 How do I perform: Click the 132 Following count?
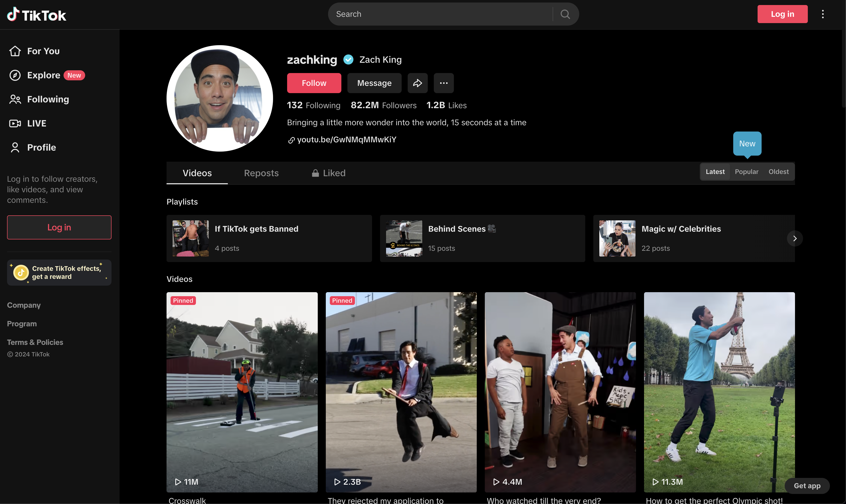313,105
